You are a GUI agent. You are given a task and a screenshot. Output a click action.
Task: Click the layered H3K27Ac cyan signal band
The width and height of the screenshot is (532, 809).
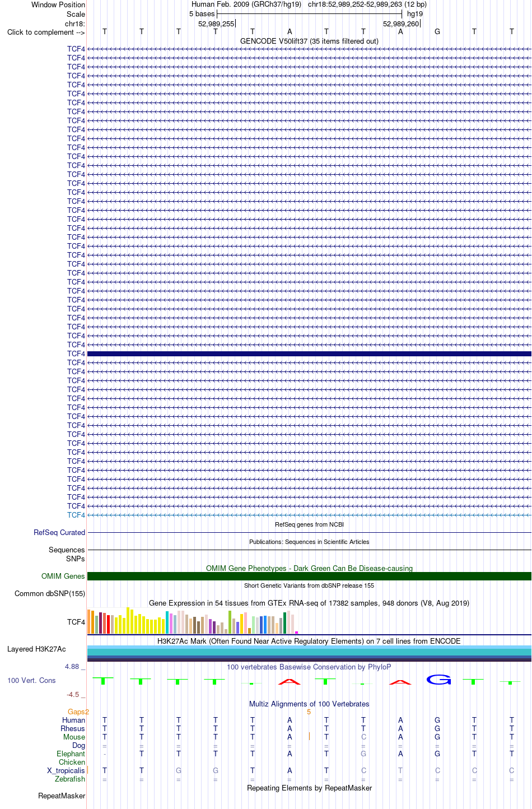tap(309, 653)
